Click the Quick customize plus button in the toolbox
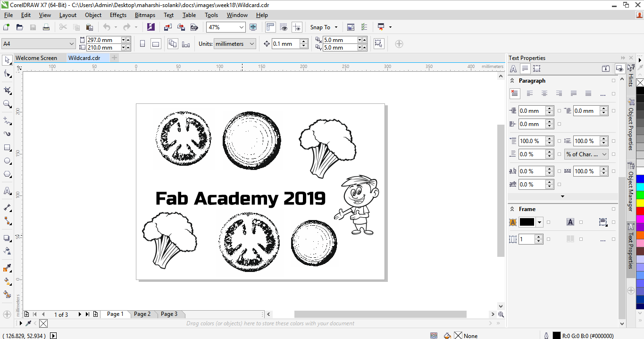Image resolution: width=644 pixels, height=339 pixels. 7,314
